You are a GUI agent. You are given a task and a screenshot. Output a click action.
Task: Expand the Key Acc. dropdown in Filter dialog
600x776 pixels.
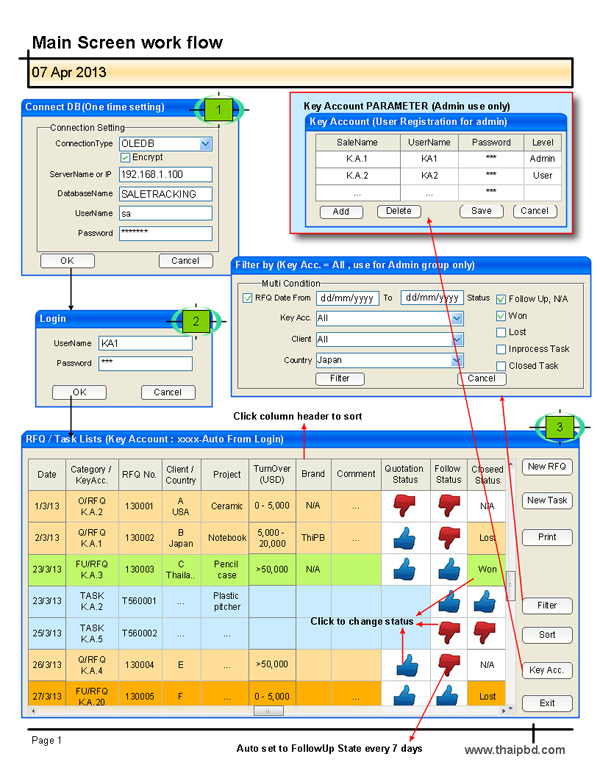point(457,318)
